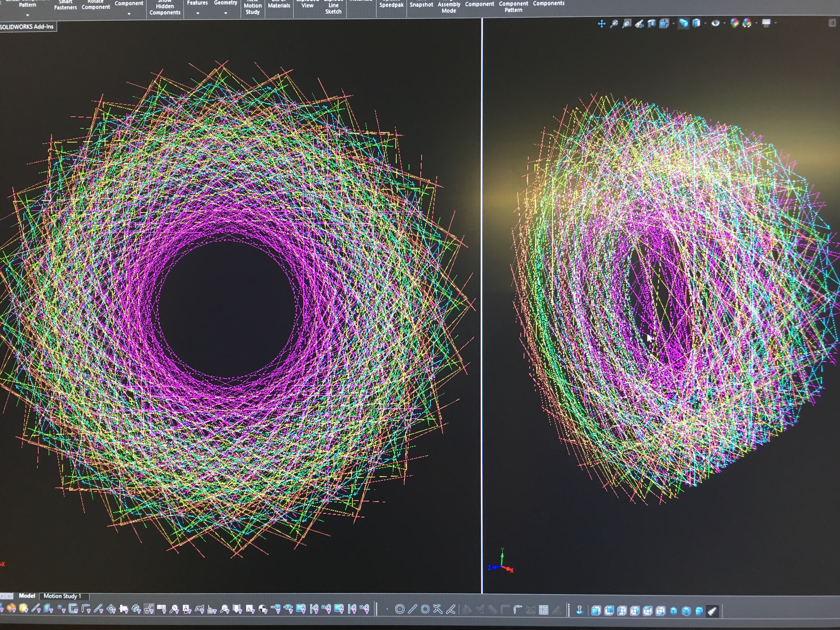Click Apply Scene icon in view toolbar
840x630 pixels.
coord(747,23)
